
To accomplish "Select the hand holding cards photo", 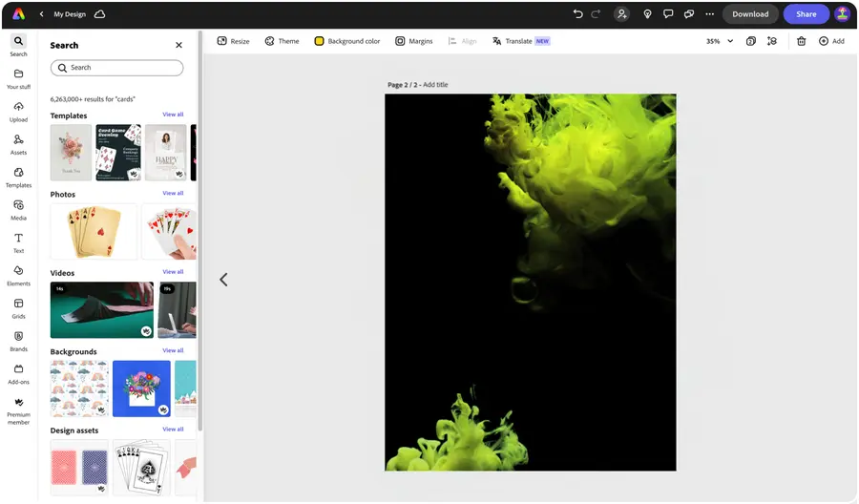I will (169, 231).
